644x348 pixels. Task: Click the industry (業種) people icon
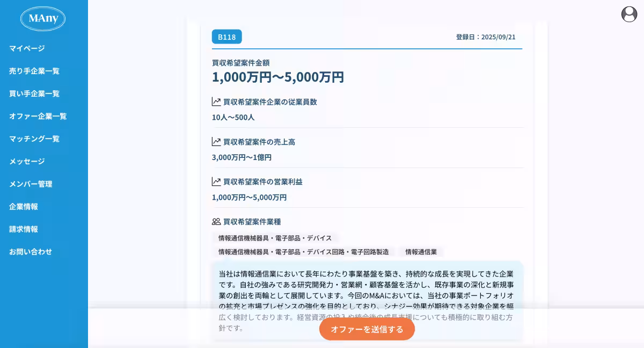[x=216, y=221]
